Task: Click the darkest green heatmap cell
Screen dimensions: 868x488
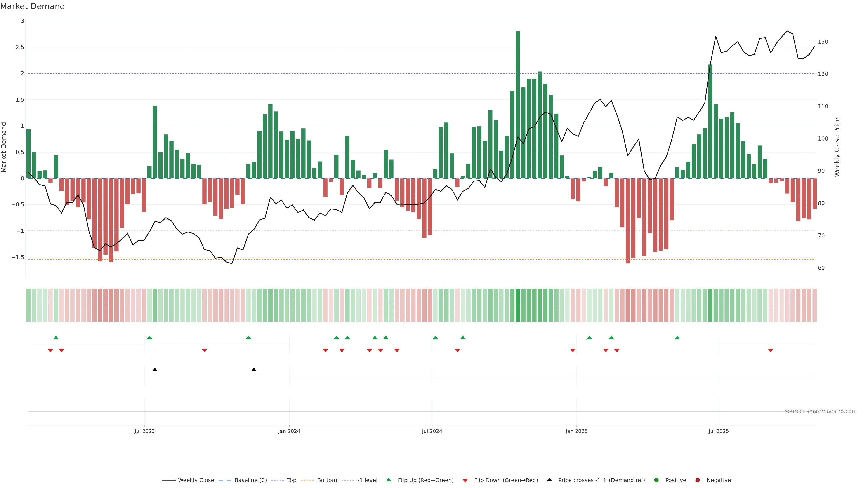Action: tap(518, 305)
